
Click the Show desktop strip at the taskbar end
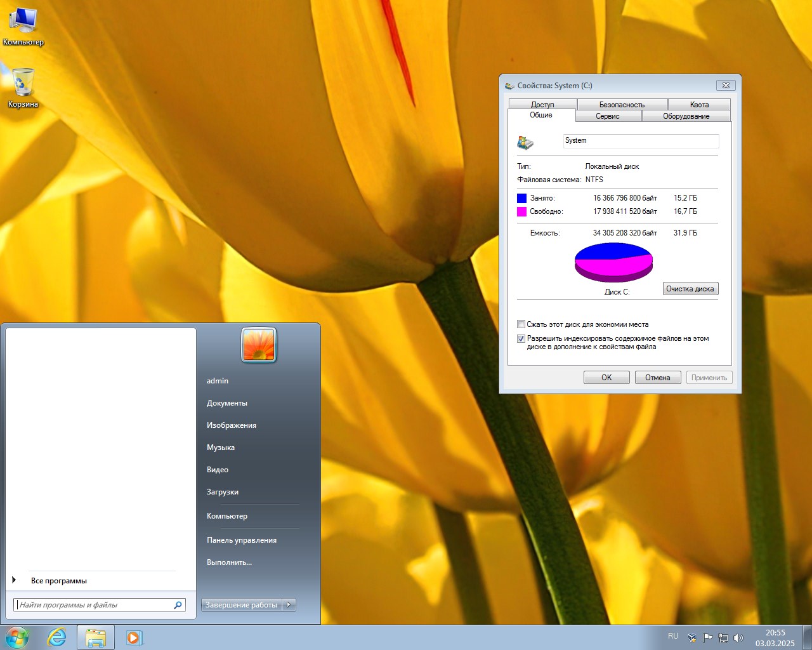[807, 637]
